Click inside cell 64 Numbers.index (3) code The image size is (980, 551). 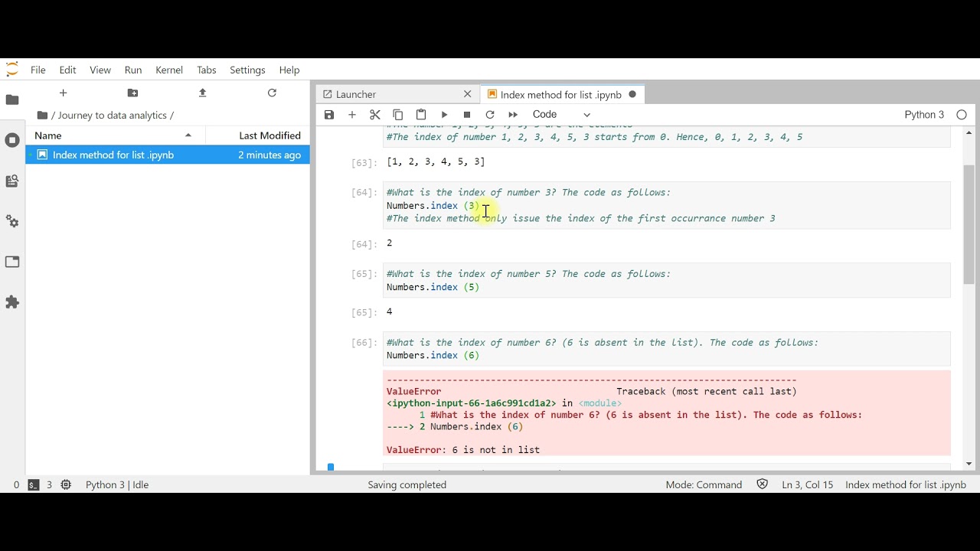tap(433, 206)
